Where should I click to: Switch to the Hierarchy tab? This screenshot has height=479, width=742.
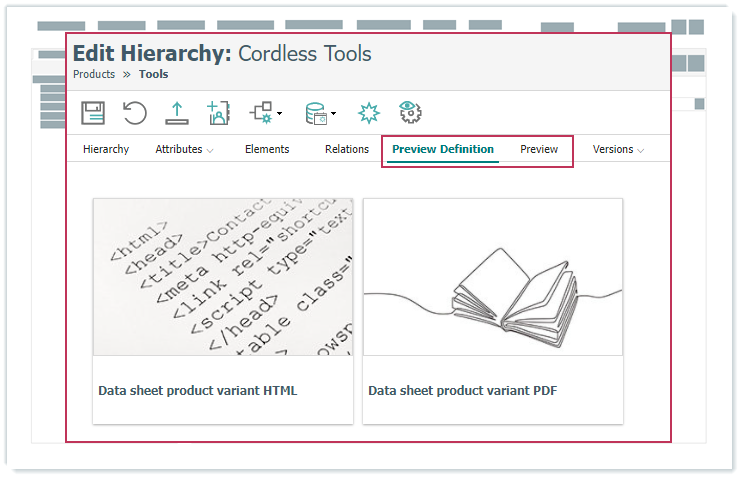point(106,149)
